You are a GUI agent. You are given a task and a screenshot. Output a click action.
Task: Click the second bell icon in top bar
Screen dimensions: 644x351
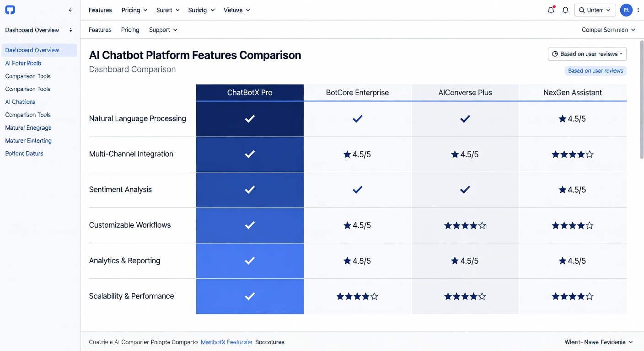[565, 10]
